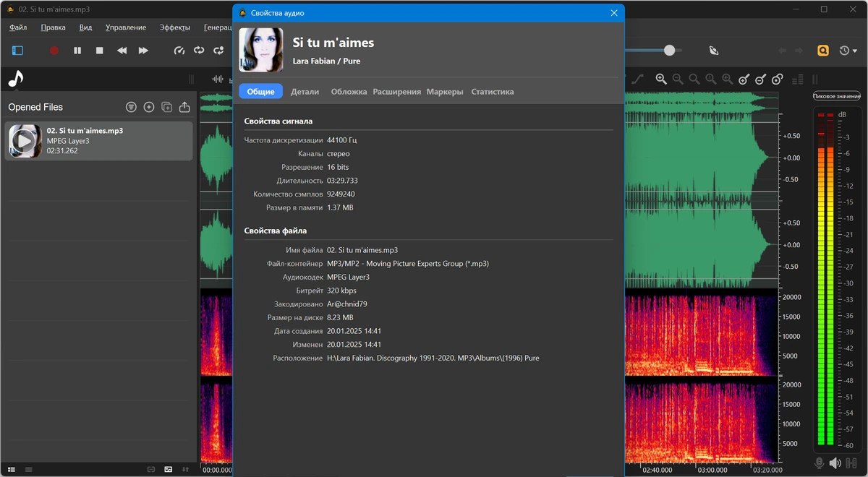
Task: Click the microphone icon under the meter
Action: (x=820, y=463)
